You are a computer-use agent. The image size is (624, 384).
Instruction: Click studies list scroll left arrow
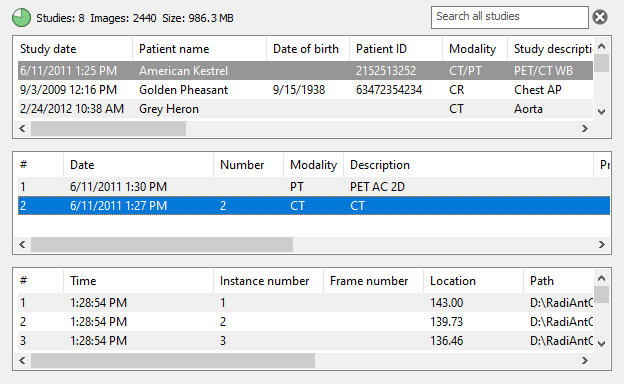pos(22,129)
